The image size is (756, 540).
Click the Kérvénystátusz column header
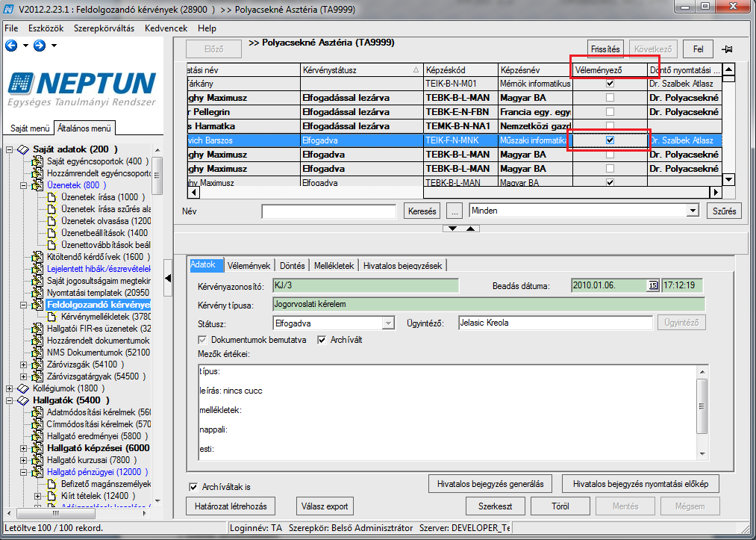click(x=362, y=70)
